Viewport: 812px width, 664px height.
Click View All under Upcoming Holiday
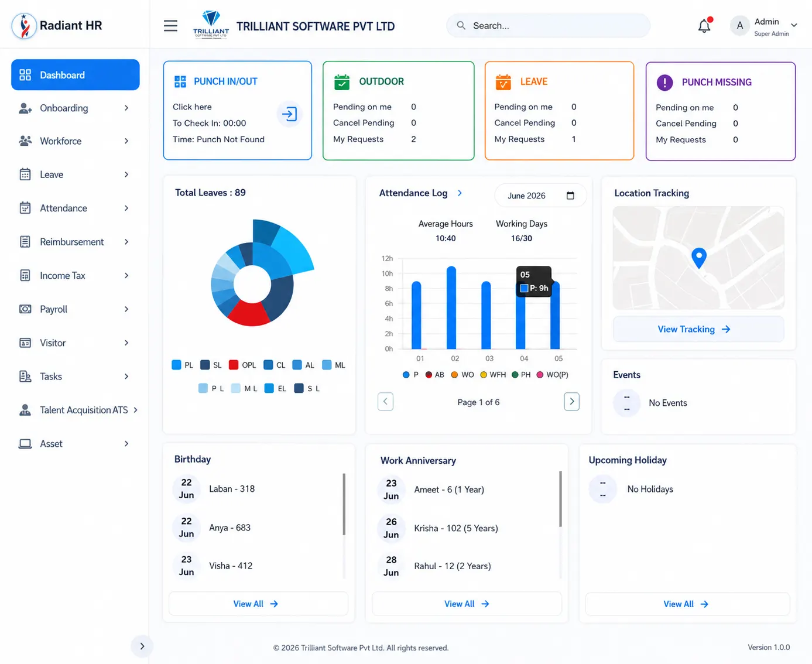(687, 604)
